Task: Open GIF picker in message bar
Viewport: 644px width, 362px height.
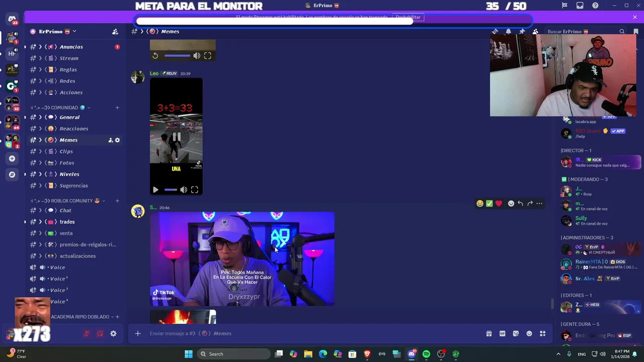Action: pos(502,333)
